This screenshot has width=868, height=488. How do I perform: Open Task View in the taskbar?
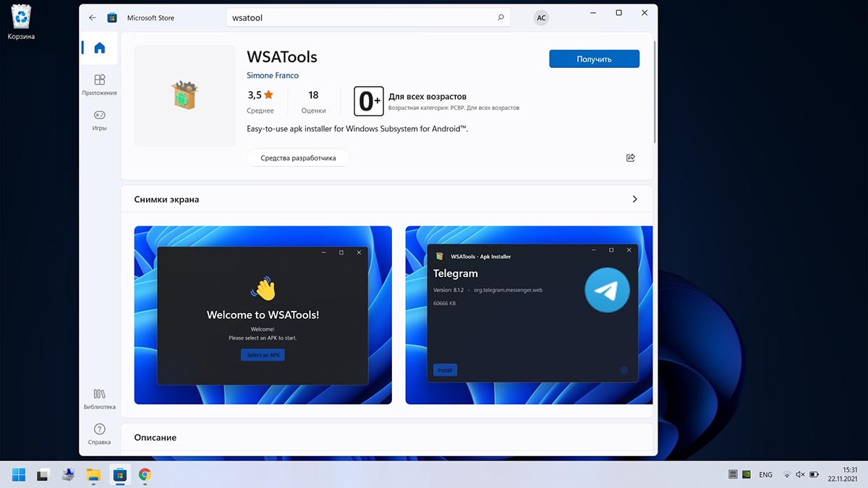click(43, 475)
